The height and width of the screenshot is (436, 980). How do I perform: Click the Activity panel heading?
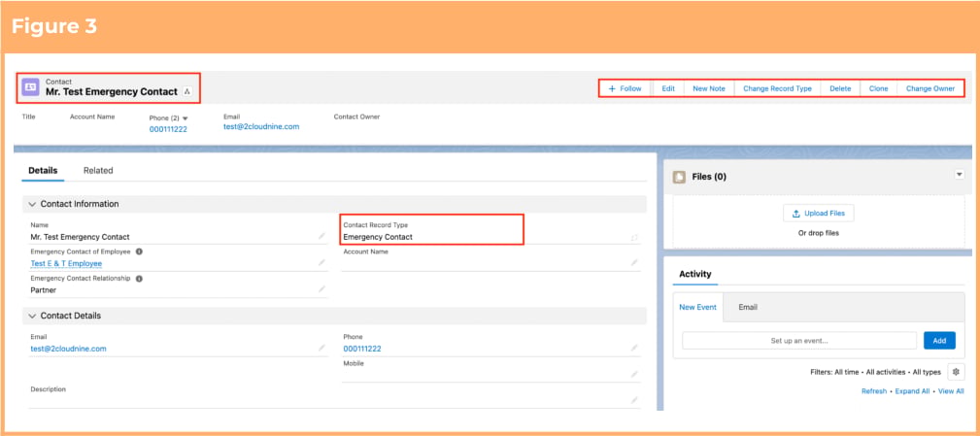(x=695, y=274)
